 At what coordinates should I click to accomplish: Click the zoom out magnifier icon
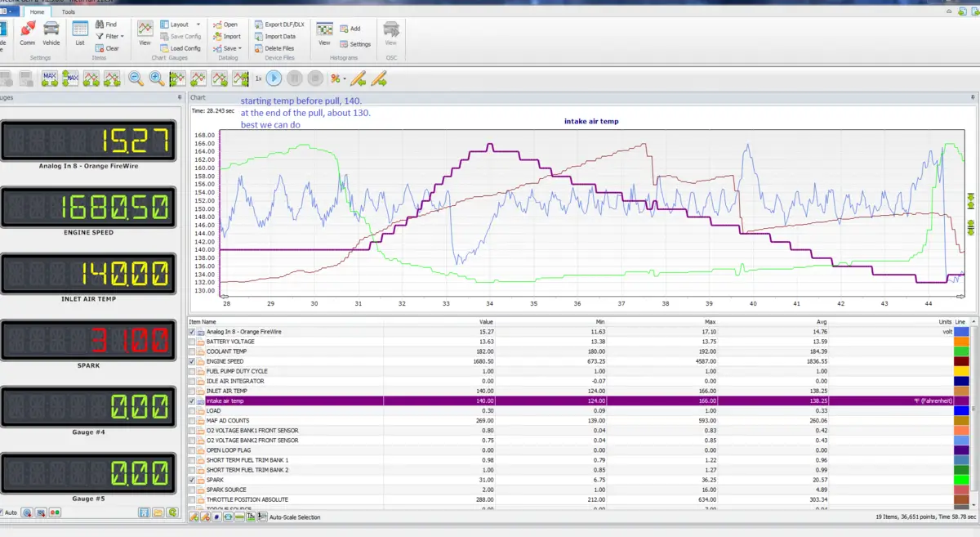136,78
